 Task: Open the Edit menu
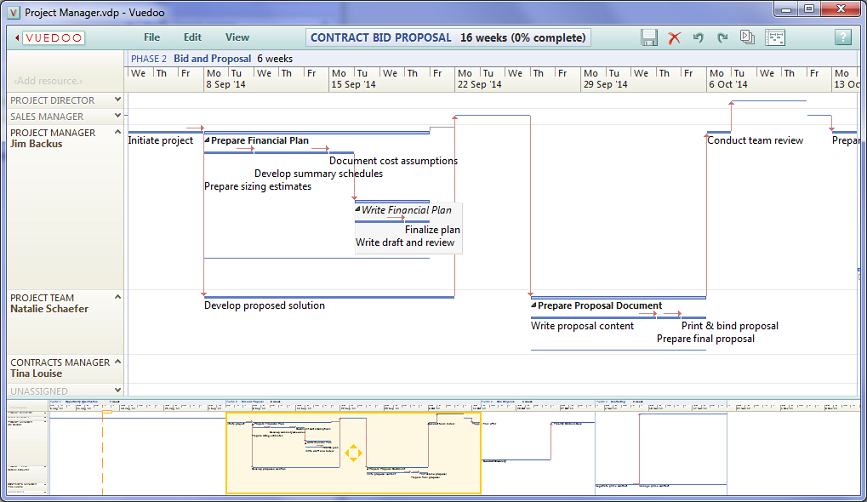point(192,38)
